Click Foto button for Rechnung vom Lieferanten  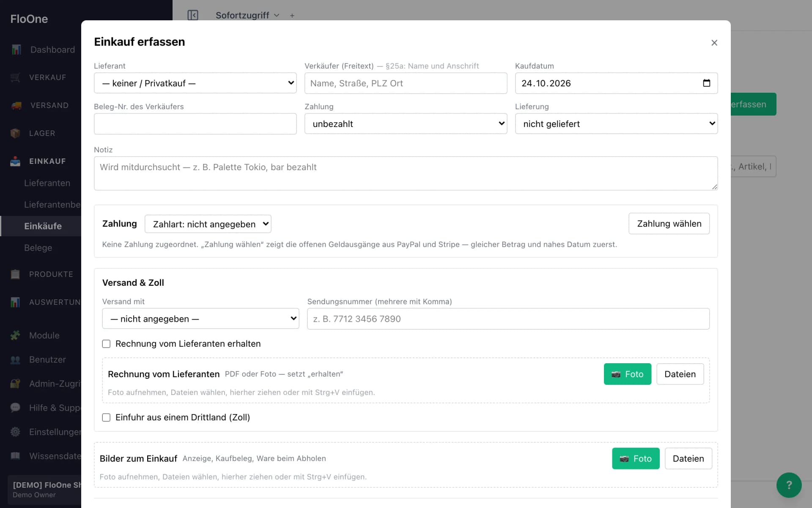coord(628,374)
